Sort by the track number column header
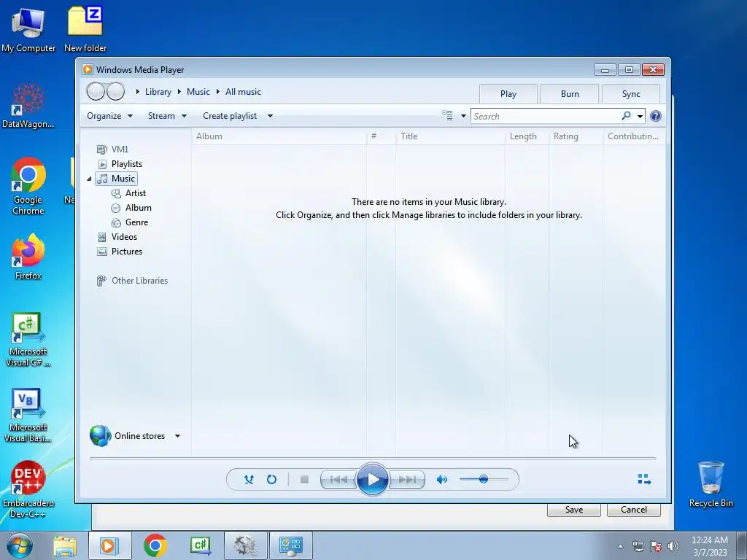Viewport: 747px width, 560px height. tap(381, 136)
